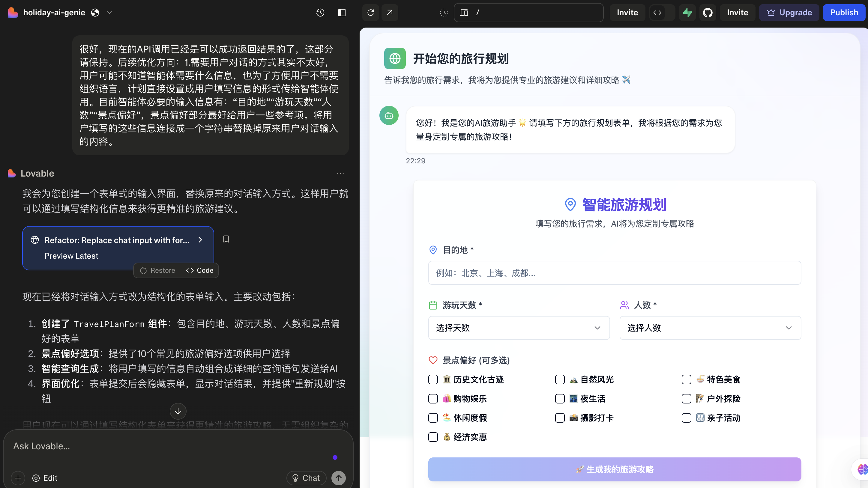Expand the Refactor edit card chevron
Image resolution: width=868 pixels, height=488 pixels.
(200, 240)
